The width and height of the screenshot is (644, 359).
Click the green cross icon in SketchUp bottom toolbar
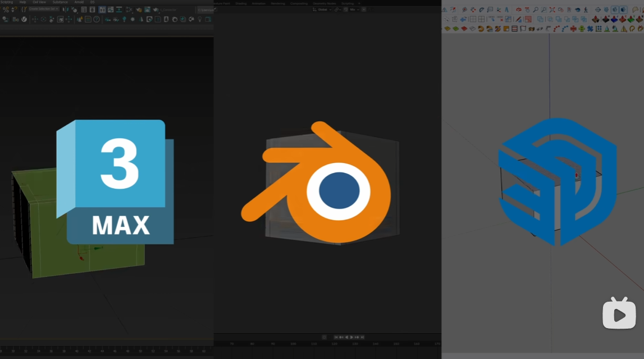tap(582, 29)
